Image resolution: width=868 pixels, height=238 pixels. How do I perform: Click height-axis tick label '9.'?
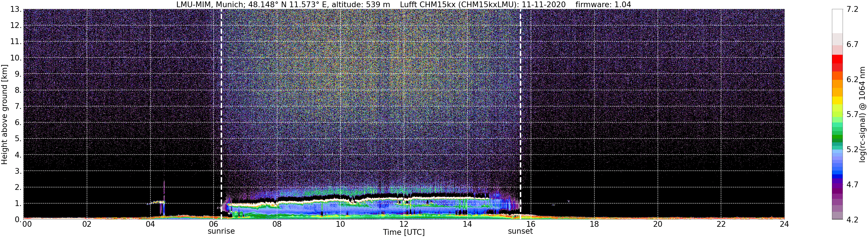18,74
